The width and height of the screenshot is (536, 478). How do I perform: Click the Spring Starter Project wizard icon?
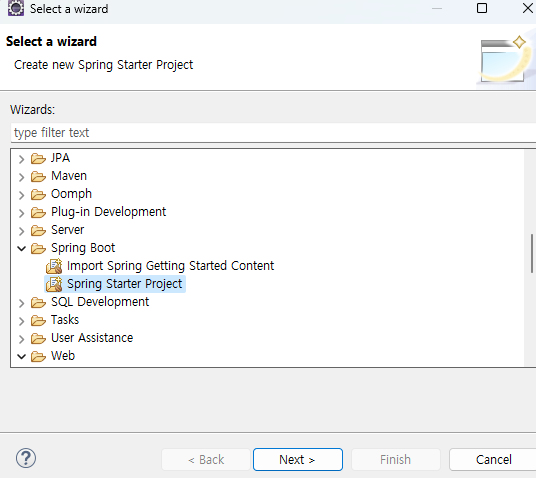[54, 284]
